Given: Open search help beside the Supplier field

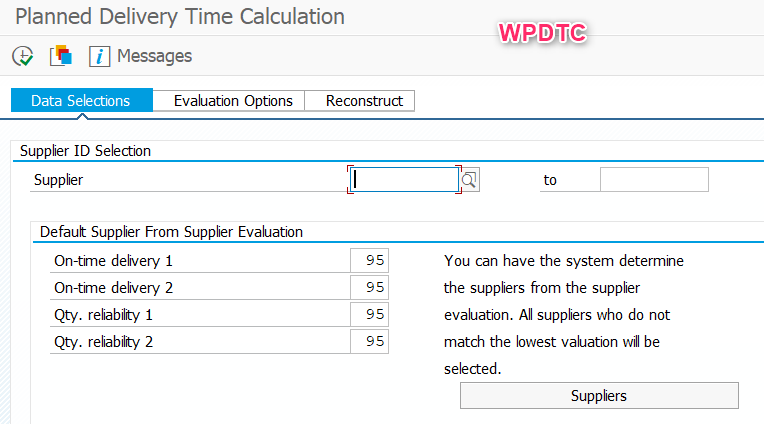Looking at the screenshot, I should pyautogui.click(x=470, y=180).
